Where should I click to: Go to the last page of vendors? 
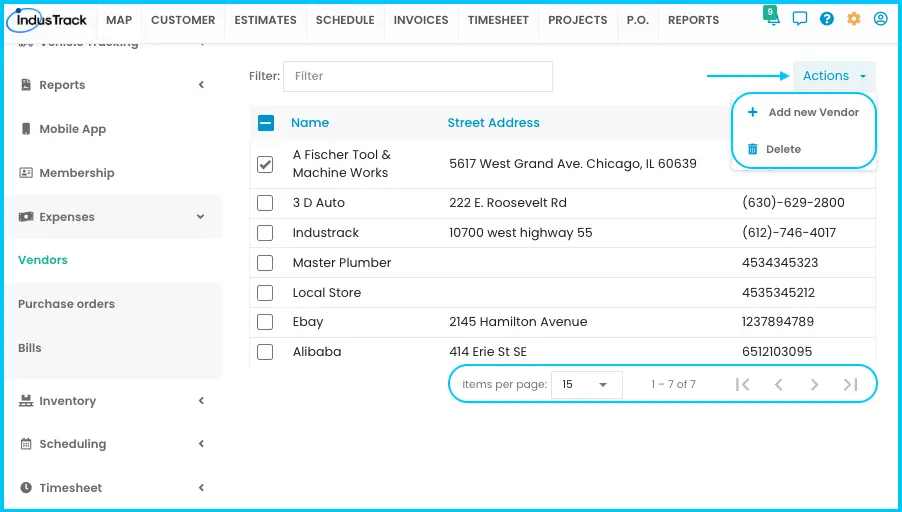coord(850,384)
